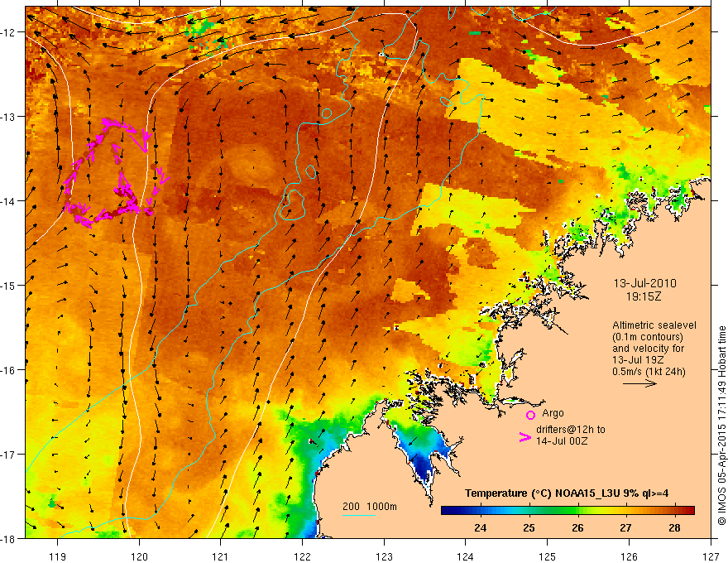Click the "13-Jul-2010" date text
This screenshot has height=563, width=728.
[x=645, y=283]
